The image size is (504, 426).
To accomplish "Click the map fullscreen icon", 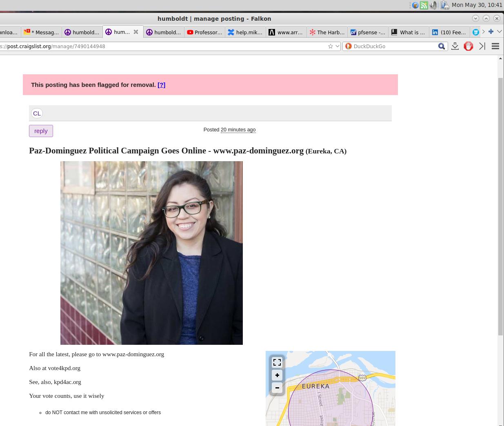I will pos(277,362).
